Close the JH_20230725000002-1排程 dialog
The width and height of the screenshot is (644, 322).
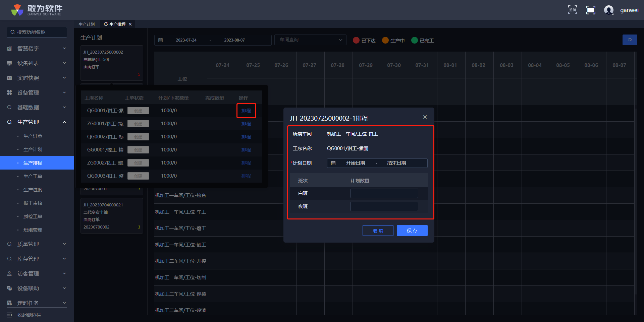(x=425, y=117)
